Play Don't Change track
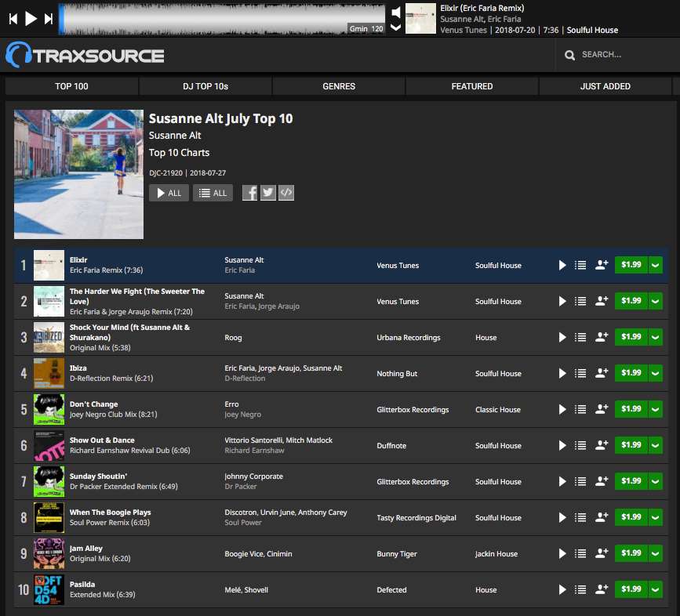 (562, 409)
